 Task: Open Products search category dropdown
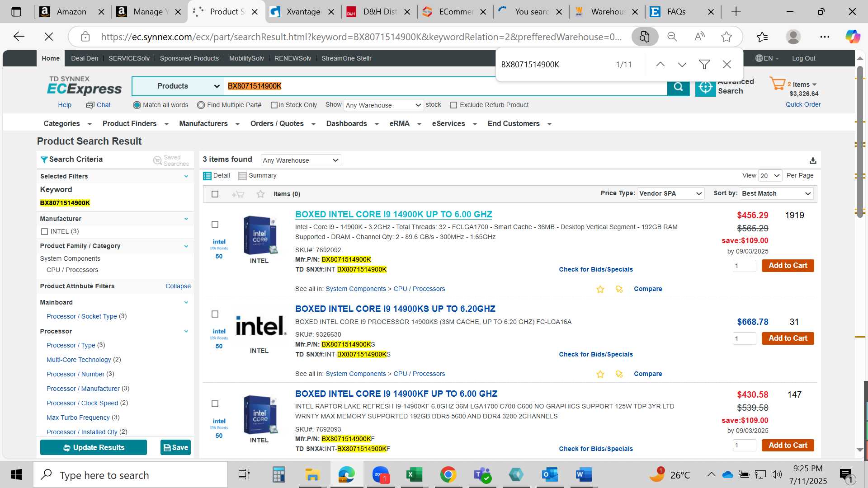click(x=178, y=86)
